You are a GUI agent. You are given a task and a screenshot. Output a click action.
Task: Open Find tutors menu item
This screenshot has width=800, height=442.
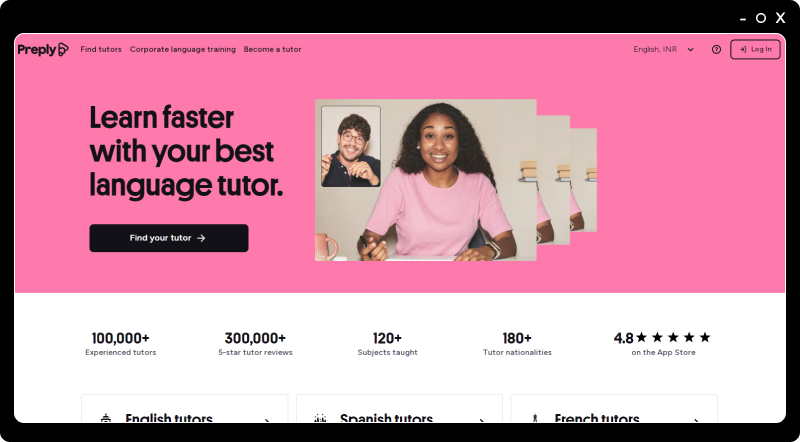pos(101,50)
